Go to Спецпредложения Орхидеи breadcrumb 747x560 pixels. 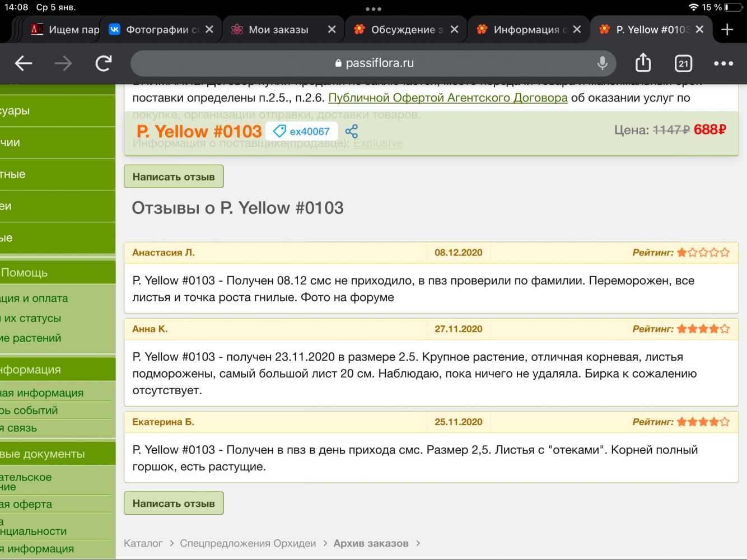click(248, 543)
